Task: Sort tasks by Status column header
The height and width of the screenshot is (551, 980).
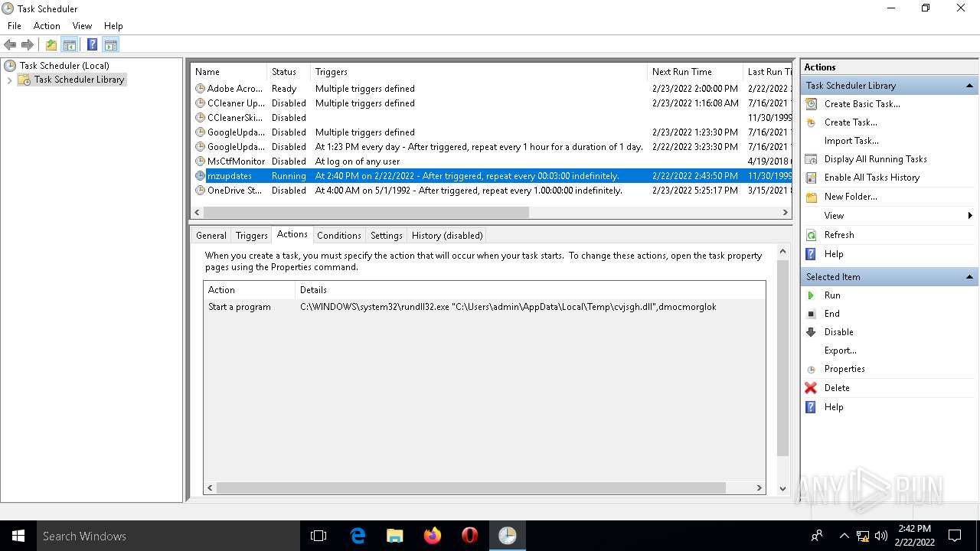Action: tap(289, 72)
